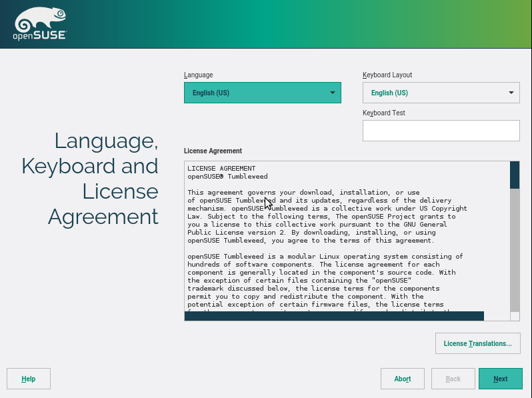Click the license vertical scrollbar thumb
532x398 pixels.
[x=515, y=175]
